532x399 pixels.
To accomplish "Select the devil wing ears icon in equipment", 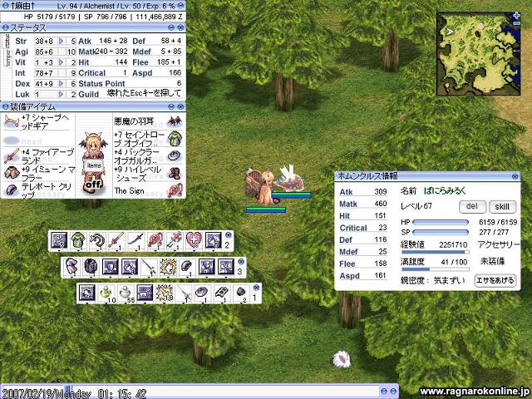I will tap(175, 121).
